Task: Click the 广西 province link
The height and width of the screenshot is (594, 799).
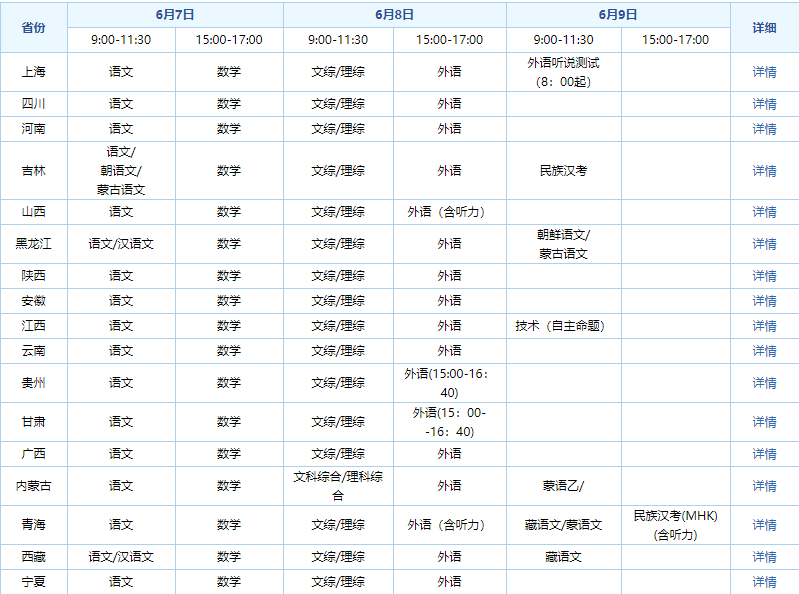Action: [x=33, y=454]
